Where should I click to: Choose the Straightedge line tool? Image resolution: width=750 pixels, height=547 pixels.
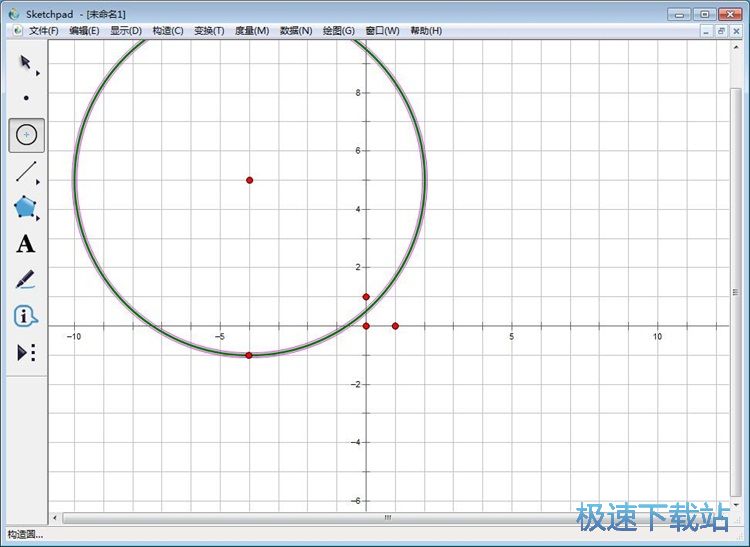click(x=26, y=171)
